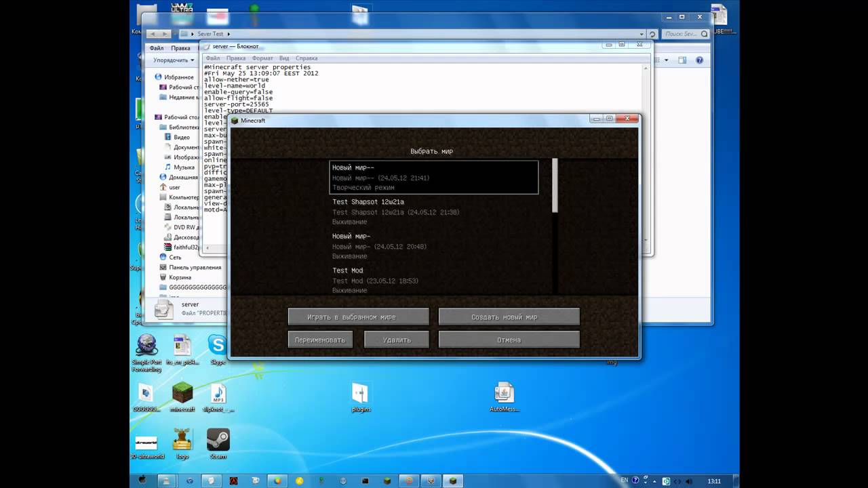Screen dimensions: 868x488
Task: Click the Minecraft grass block taskbar button
Action: (x=452, y=480)
